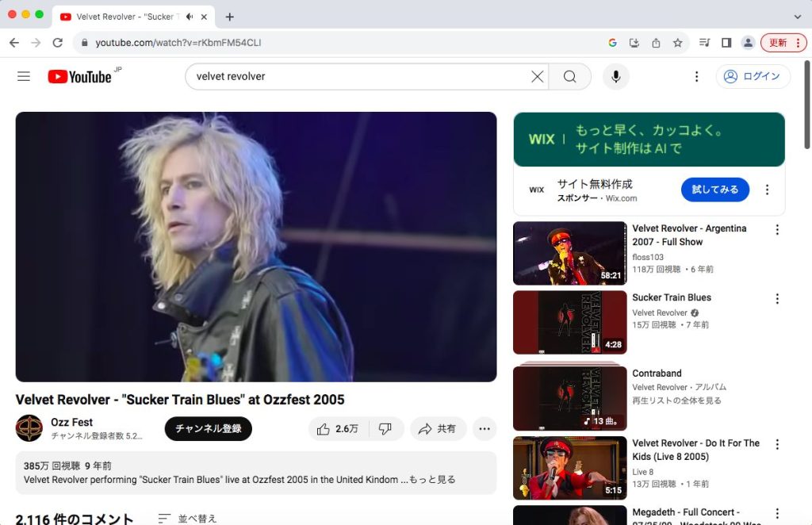Viewport: 812px width, 525px height.
Task: Dislike the video with thumbs-down icon
Action: click(x=385, y=429)
